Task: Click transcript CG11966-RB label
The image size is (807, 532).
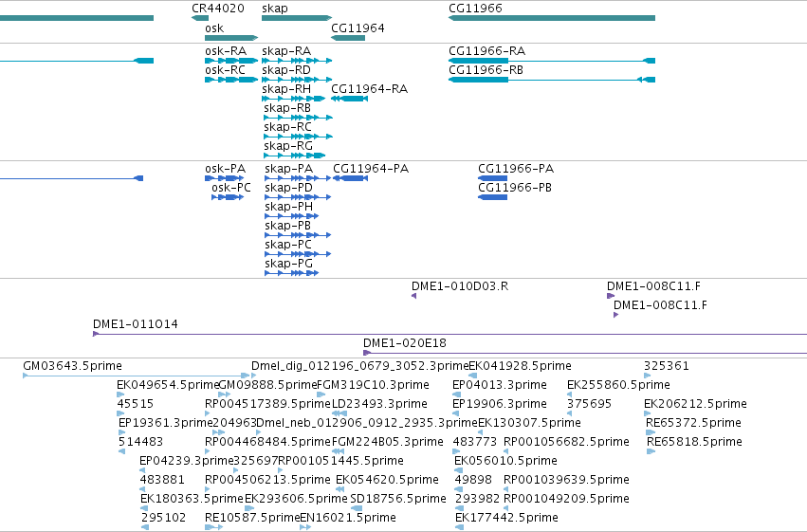Action: coord(486,70)
